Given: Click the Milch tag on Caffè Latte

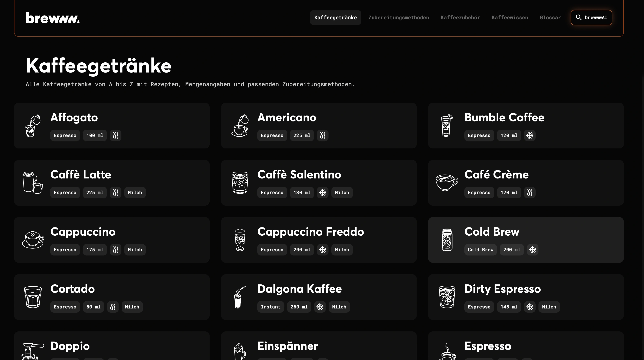Looking at the screenshot, I should pyautogui.click(x=135, y=192).
